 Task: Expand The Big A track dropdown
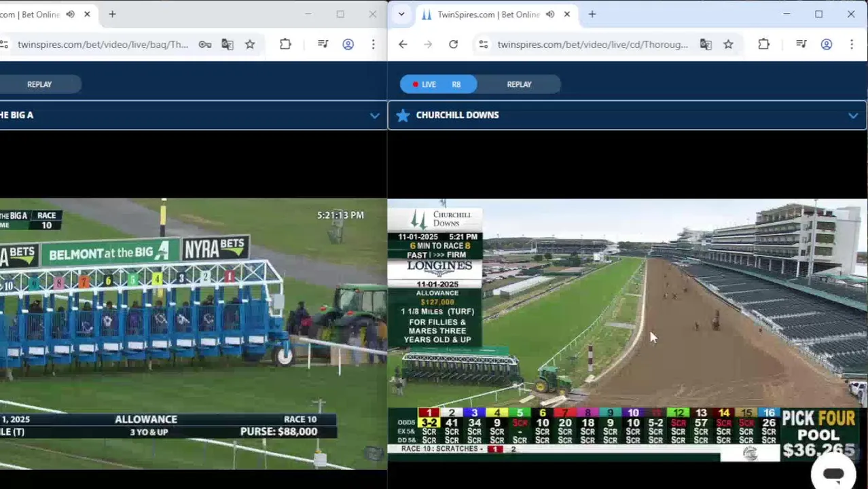coord(374,115)
